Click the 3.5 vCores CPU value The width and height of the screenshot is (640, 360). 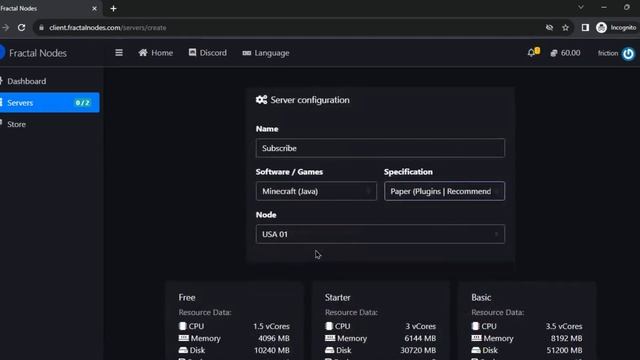(x=564, y=326)
